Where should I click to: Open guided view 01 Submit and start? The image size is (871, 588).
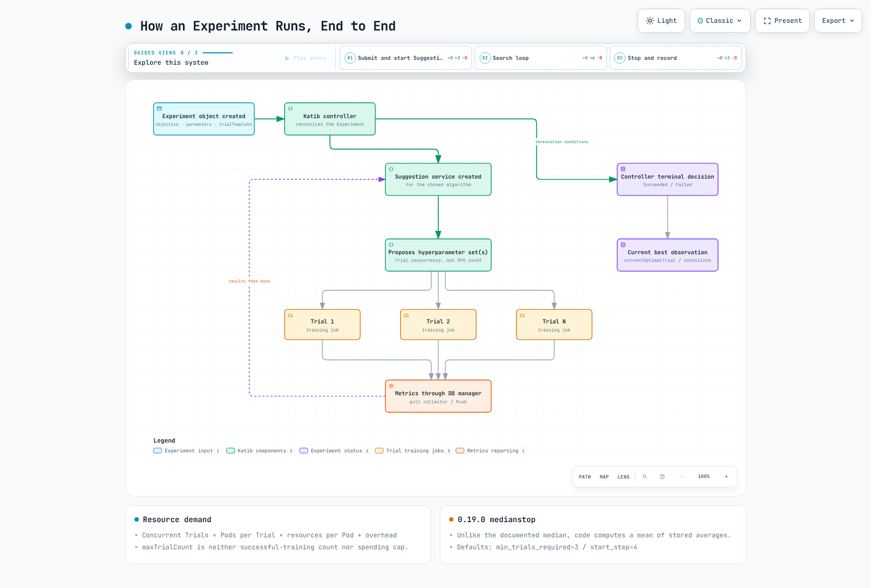click(x=406, y=58)
